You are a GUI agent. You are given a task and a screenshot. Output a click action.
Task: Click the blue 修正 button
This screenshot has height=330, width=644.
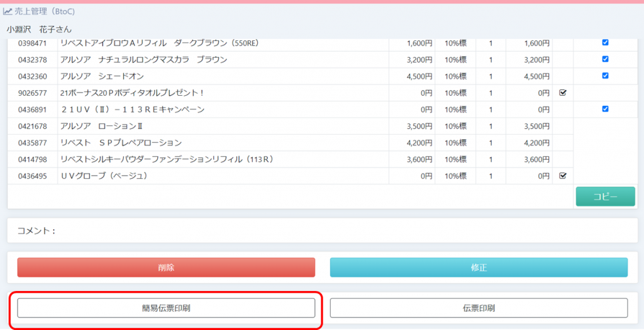[x=479, y=267]
